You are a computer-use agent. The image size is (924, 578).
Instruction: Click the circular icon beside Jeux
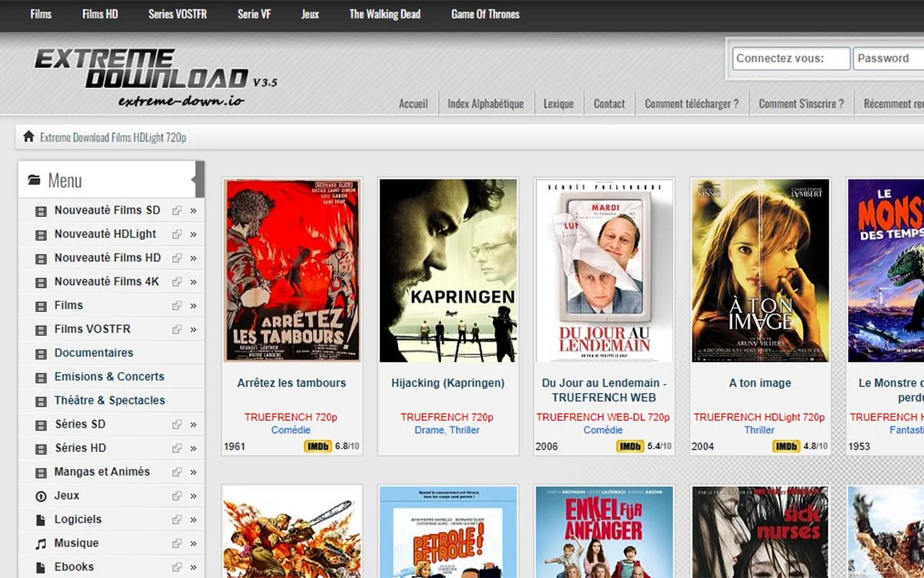41,496
